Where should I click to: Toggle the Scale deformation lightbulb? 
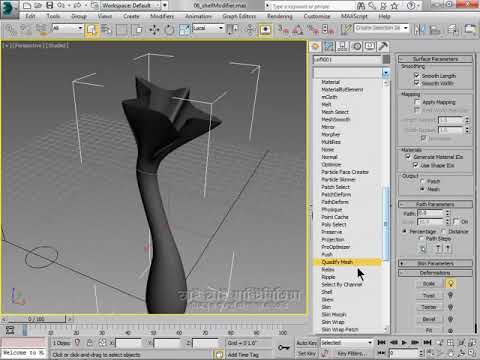pyautogui.click(x=450, y=284)
